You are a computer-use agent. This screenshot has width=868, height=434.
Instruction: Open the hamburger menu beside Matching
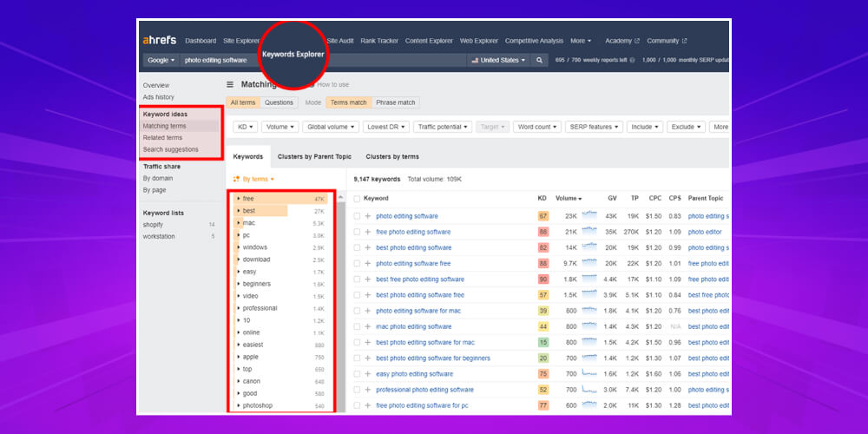[230, 85]
